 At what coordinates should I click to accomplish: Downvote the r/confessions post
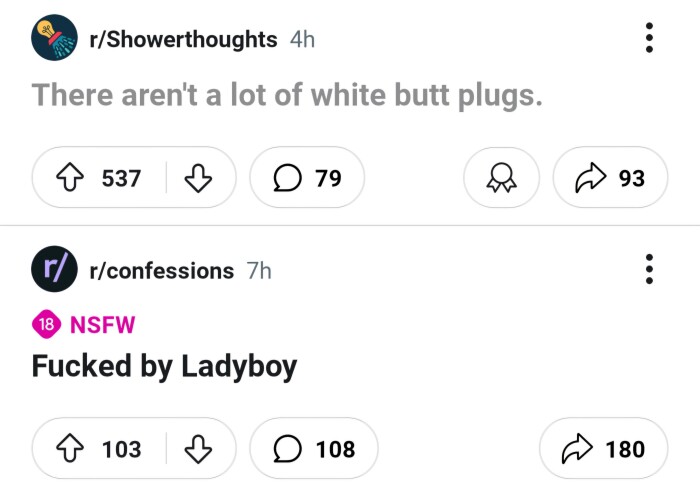(x=198, y=448)
